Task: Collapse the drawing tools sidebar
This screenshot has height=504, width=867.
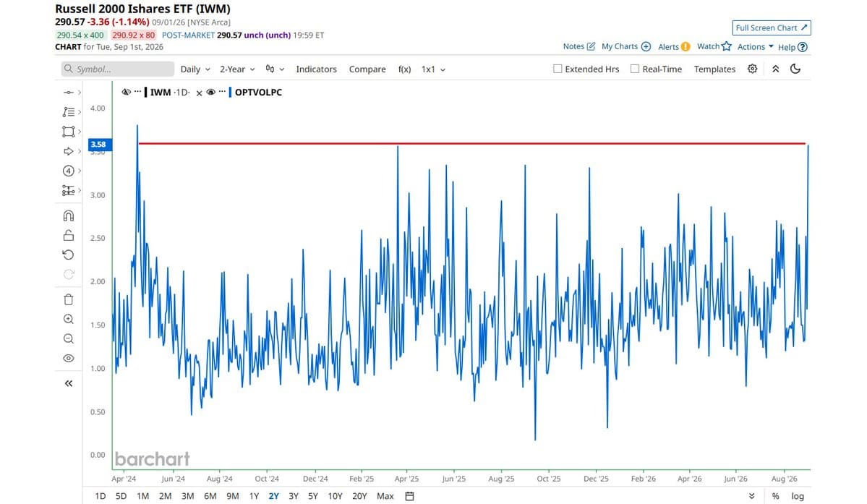Action: (x=69, y=383)
